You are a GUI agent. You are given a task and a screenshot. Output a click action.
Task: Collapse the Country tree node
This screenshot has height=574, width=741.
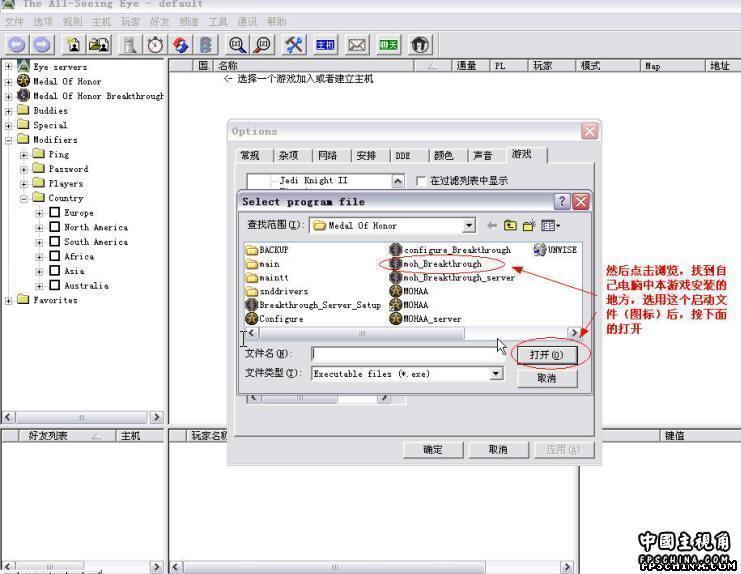click(x=24, y=198)
